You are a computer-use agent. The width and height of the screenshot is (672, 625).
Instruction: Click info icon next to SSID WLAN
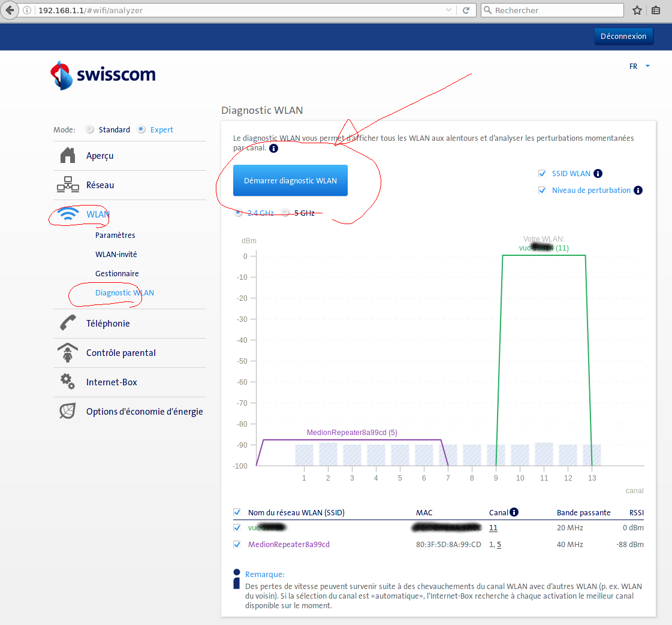(598, 174)
